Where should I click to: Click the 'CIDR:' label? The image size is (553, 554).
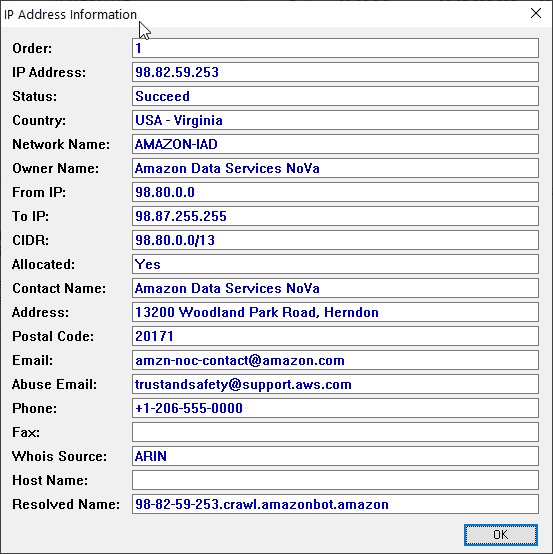31,241
